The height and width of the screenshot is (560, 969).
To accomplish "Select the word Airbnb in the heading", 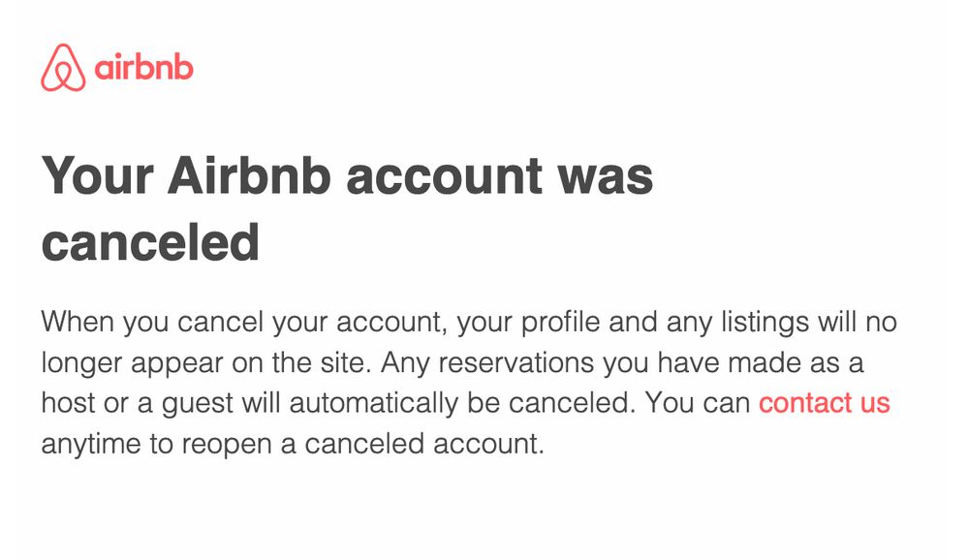I will [x=250, y=176].
